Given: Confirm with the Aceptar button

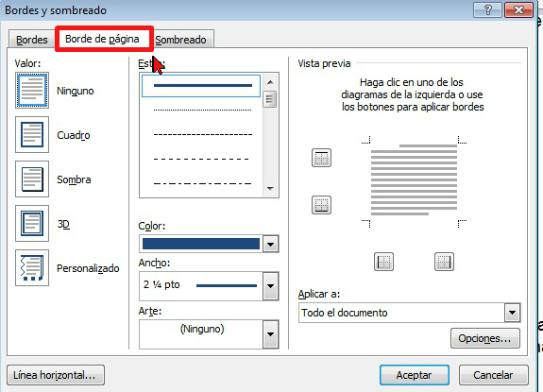Looking at the screenshot, I should click(415, 375).
